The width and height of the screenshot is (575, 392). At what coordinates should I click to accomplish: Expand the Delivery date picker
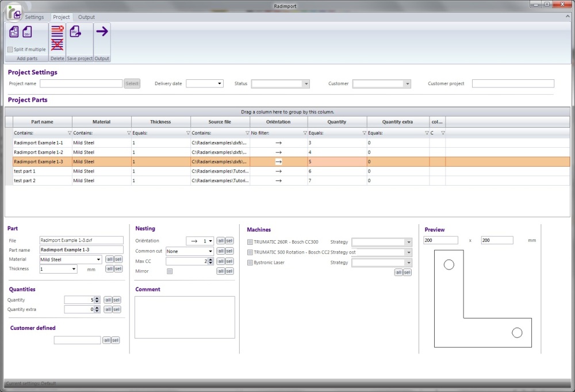click(220, 84)
